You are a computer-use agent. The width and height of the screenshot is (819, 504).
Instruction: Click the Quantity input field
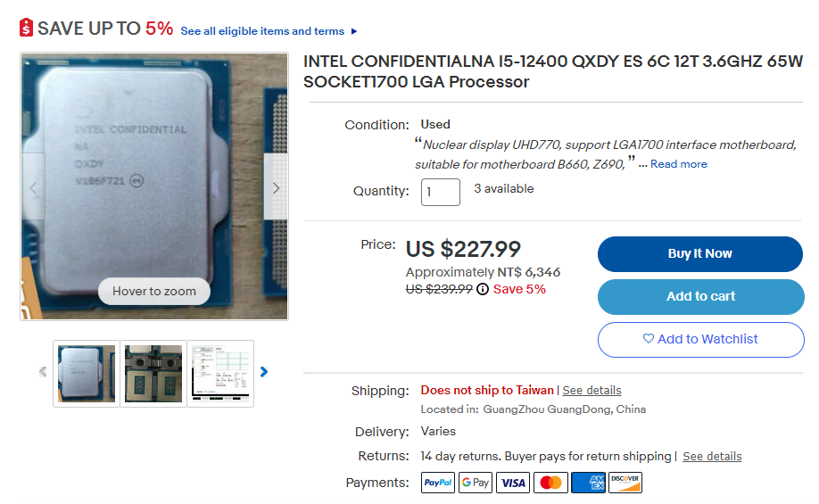pos(440,192)
